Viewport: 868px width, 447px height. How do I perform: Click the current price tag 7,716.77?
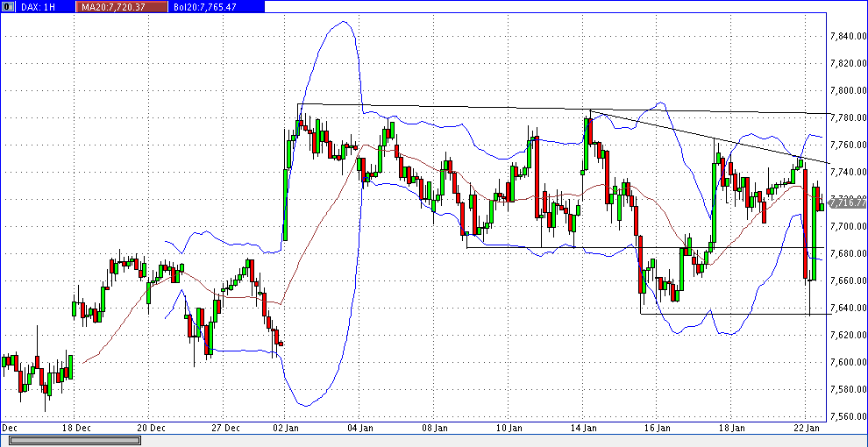[848, 203]
